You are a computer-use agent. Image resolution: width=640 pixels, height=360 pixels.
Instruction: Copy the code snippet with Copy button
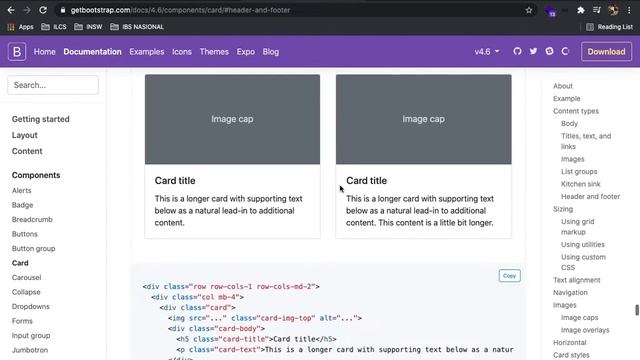pos(509,276)
